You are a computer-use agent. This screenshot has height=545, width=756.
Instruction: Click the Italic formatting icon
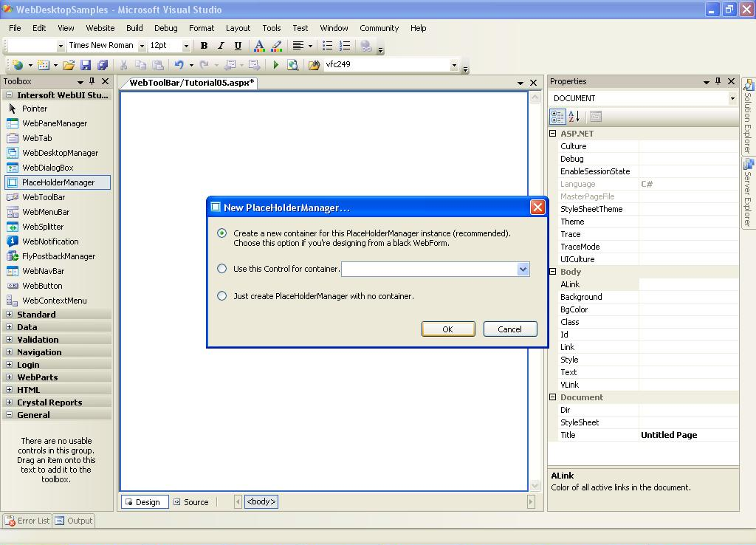220,46
